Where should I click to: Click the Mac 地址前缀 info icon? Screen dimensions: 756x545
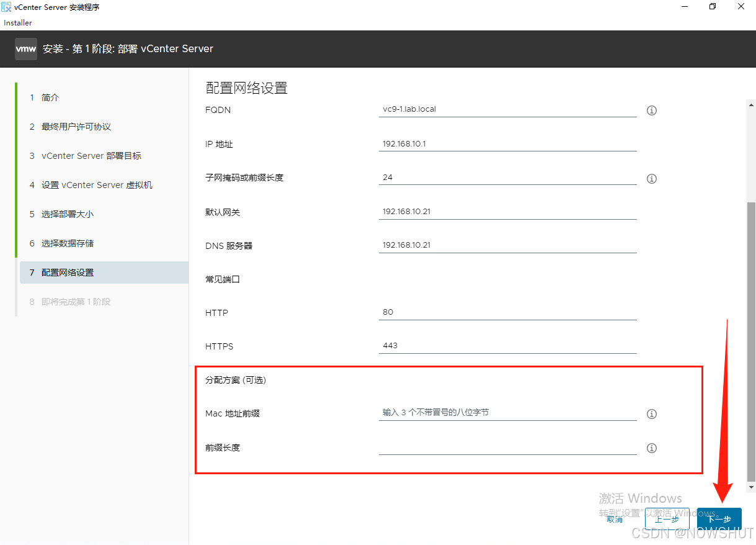tap(652, 414)
